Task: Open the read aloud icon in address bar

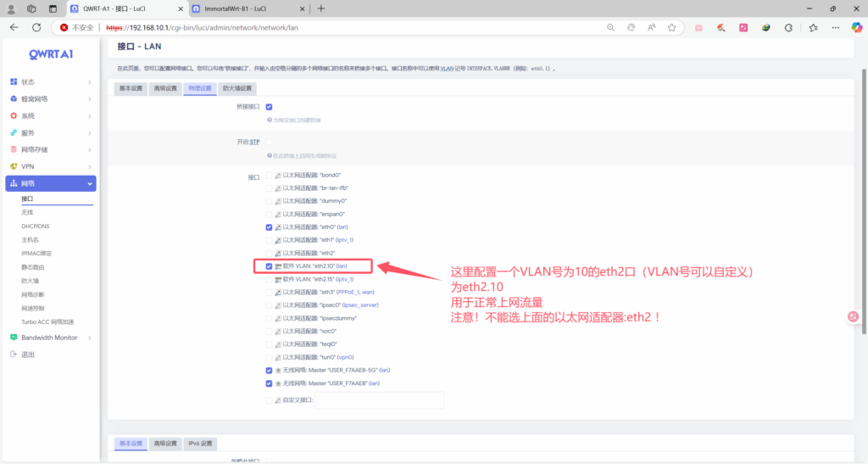Action: click(x=652, y=27)
